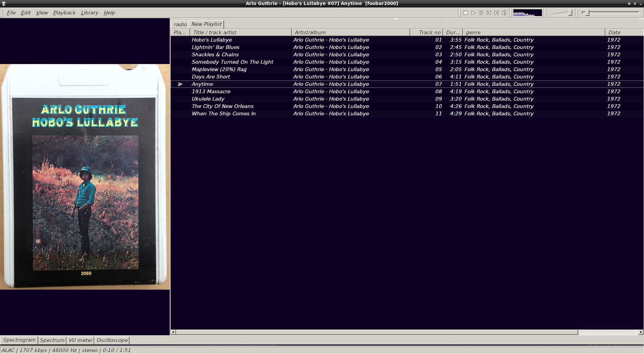
Task: Sort by the Duration column header
Action: (453, 33)
